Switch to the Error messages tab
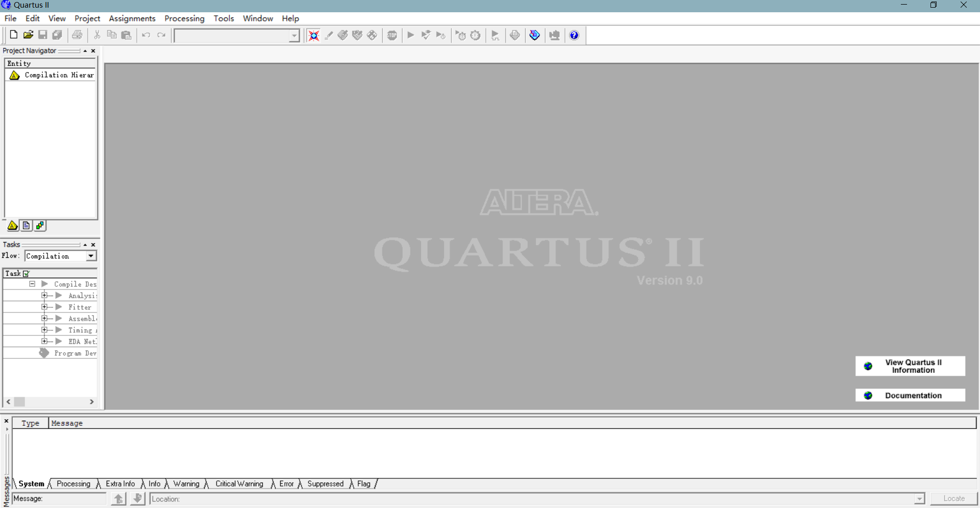 [286, 483]
